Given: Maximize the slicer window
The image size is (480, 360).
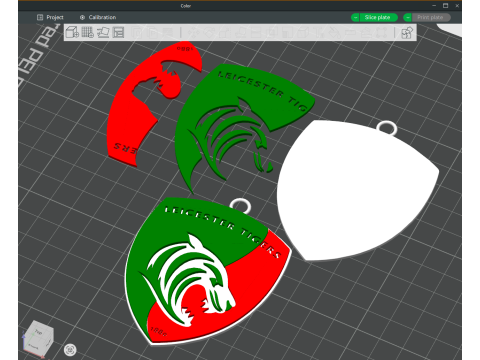Looking at the screenshot, I should point(446,6).
